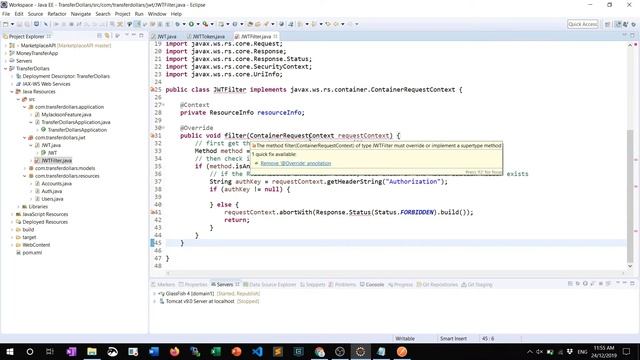
Task: Open the Console tab
Action: (372, 284)
